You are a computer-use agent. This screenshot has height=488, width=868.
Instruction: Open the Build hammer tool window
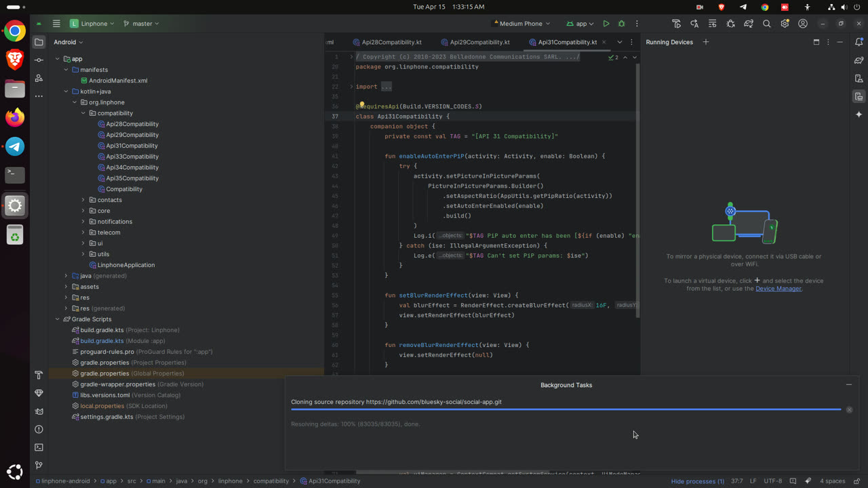[39, 375]
